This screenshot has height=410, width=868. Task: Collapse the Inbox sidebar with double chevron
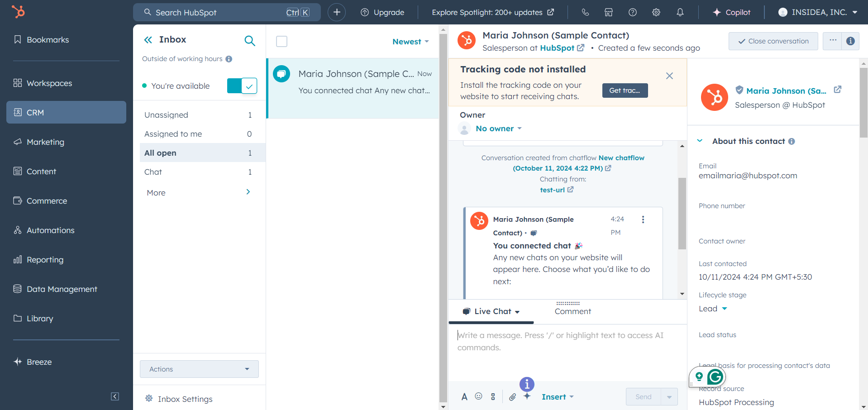point(148,40)
